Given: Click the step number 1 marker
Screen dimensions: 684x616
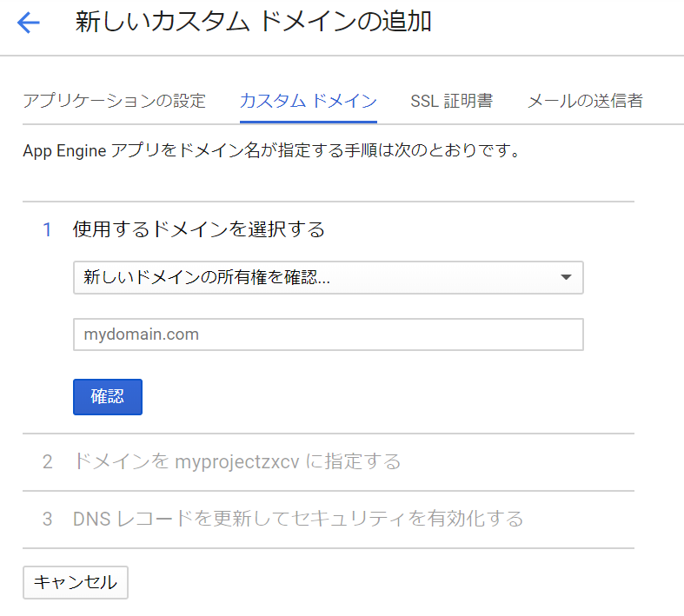Looking at the screenshot, I should [x=48, y=229].
